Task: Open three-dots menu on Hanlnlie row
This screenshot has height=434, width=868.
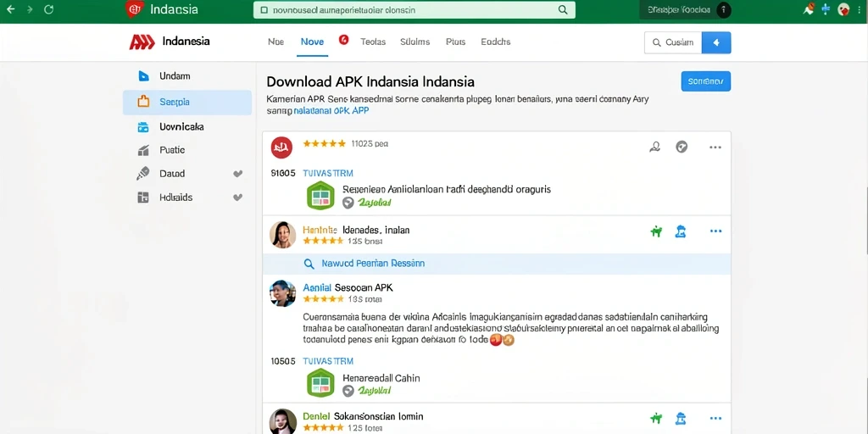Action: tap(715, 231)
